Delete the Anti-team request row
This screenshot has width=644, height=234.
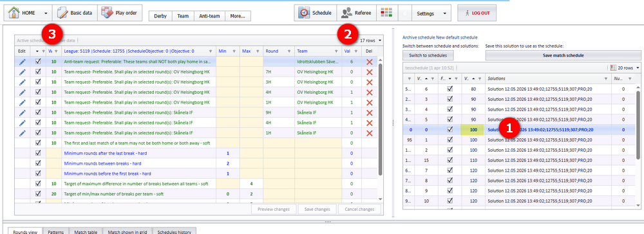tap(369, 62)
